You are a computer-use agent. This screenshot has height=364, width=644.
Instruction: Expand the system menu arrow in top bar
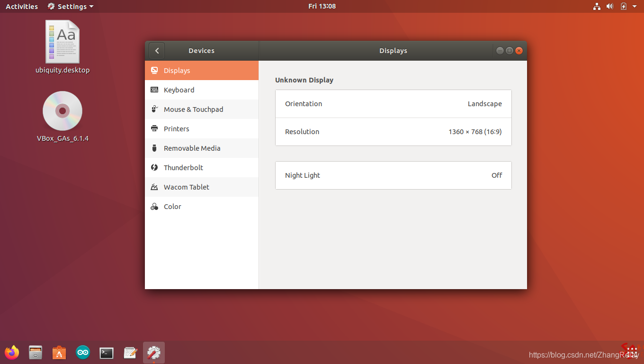635,6
